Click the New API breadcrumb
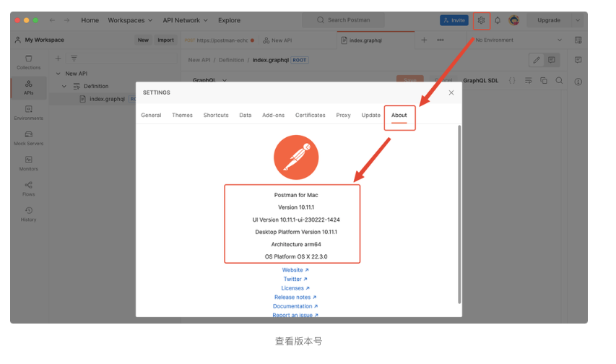The width and height of the screenshot is (616, 364). point(199,60)
